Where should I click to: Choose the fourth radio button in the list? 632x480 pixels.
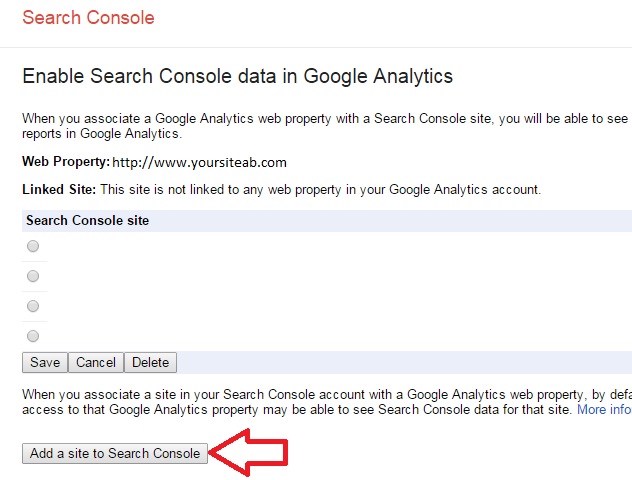[33, 336]
